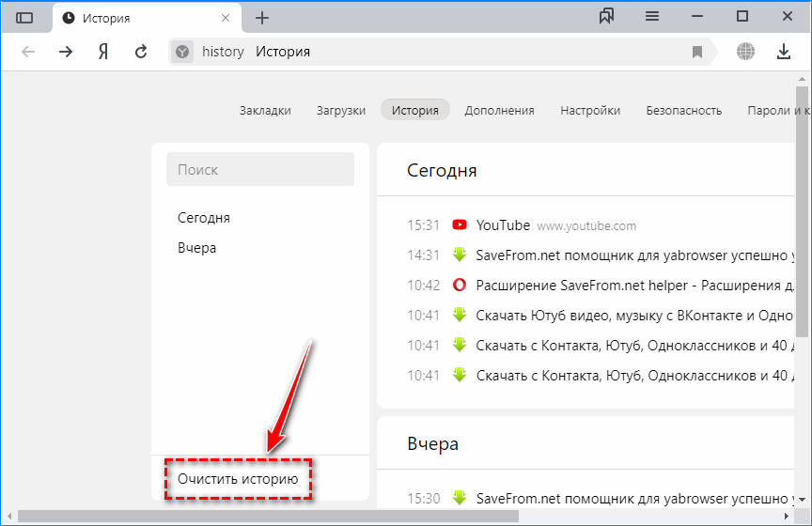This screenshot has height=526, width=812.
Task: Reload the page with the refresh icon
Action: click(141, 52)
